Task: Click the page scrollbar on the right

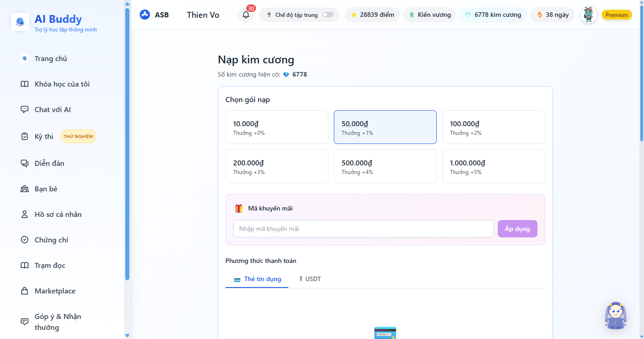Action: point(642,73)
